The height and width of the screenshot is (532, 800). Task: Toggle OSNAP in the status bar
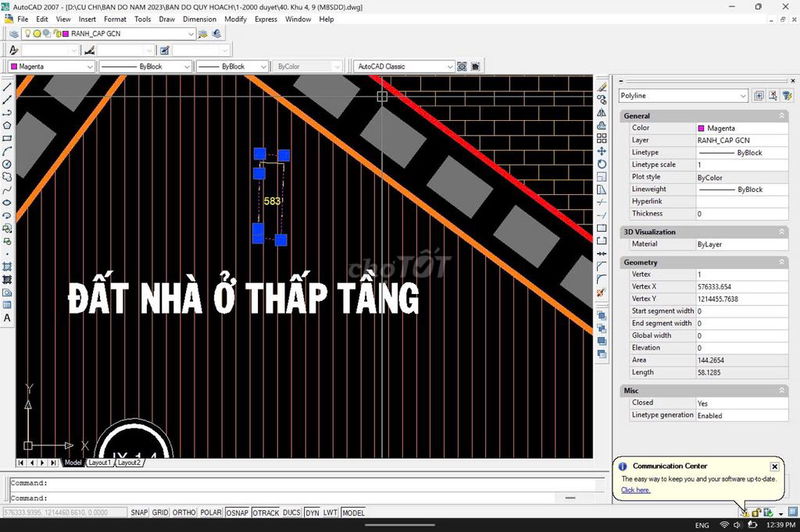(x=237, y=512)
